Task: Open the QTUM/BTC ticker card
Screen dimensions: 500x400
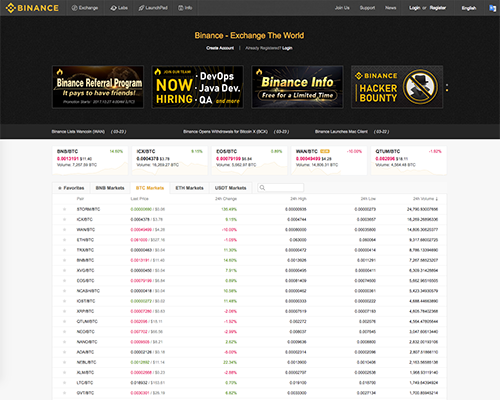Action: pyautogui.click(x=409, y=160)
